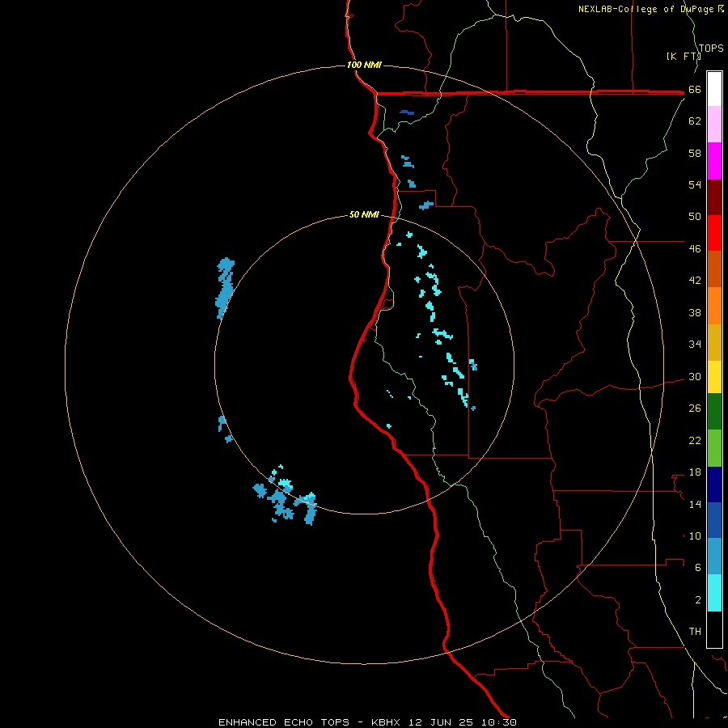Image resolution: width=728 pixels, height=728 pixels.
Task: Click the "38" scale label
Action: pos(695,313)
